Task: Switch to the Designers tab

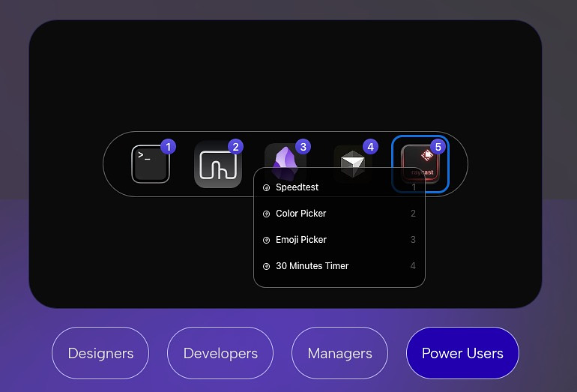Action: (x=100, y=353)
